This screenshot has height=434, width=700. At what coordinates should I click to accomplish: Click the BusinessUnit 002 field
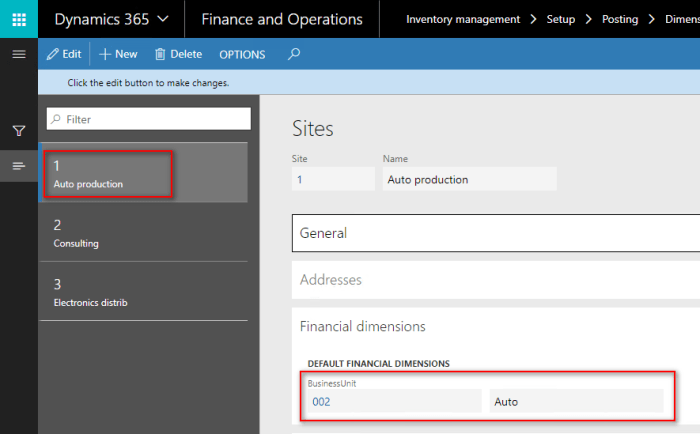tap(393, 401)
